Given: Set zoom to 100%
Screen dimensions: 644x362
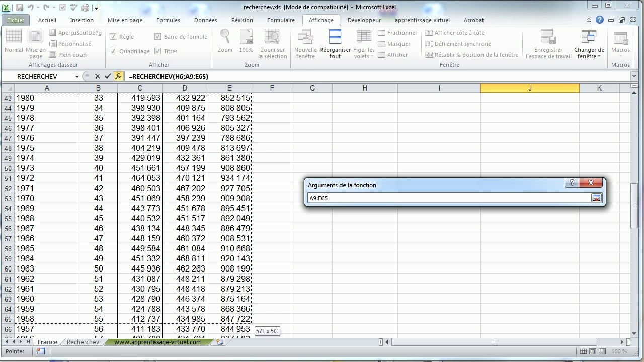Looking at the screenshot, I should pyautogui.click(x=246, y=41).
